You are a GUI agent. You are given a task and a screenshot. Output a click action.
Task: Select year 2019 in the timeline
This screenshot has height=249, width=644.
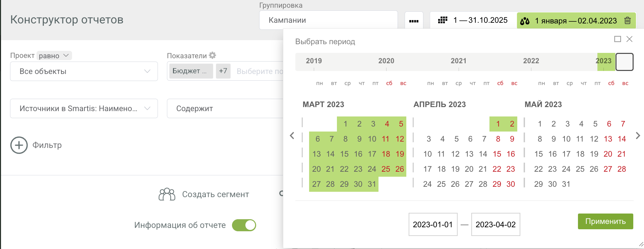point(314,61)
